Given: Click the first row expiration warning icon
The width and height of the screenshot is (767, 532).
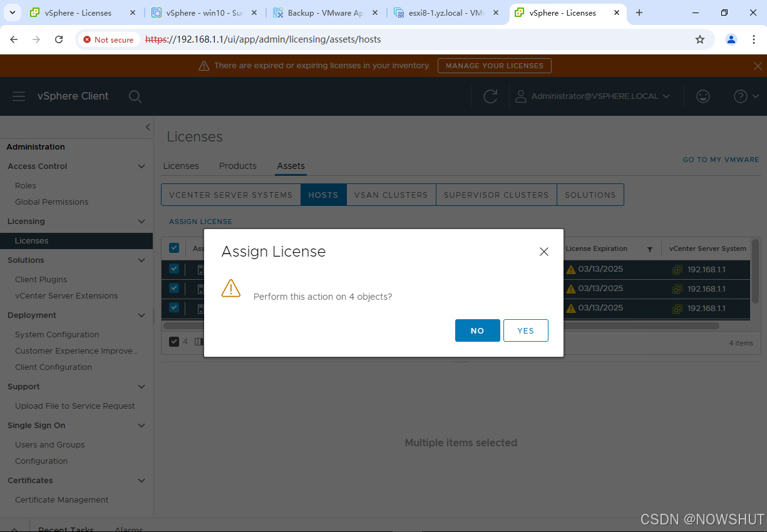Looking at the screenshot, I should coord(570,269).
